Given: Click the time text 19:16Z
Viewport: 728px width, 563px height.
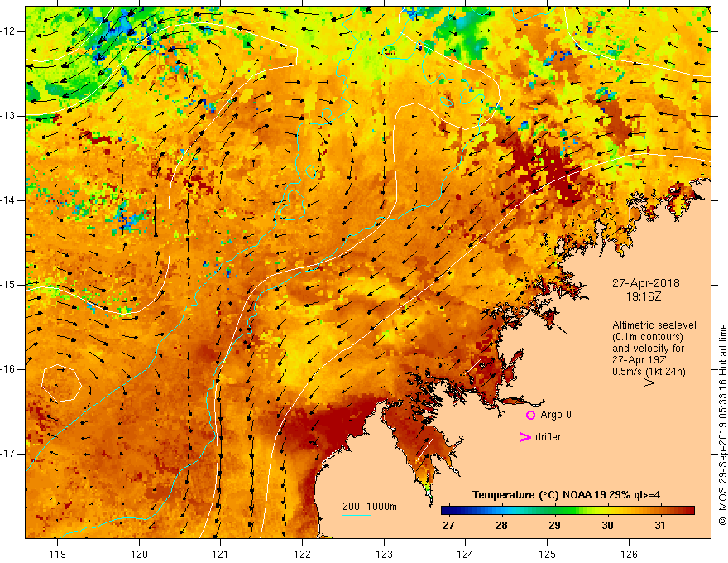Looking at the screenshot, I should (x=644, y=296).
